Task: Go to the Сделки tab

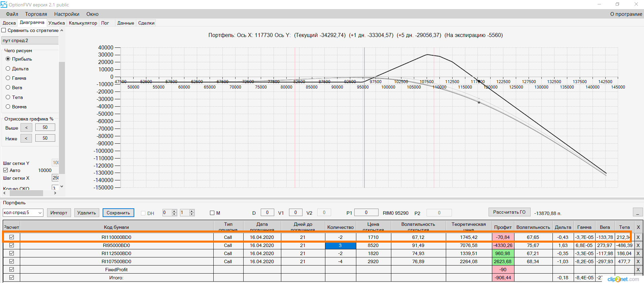Action: 146,23
